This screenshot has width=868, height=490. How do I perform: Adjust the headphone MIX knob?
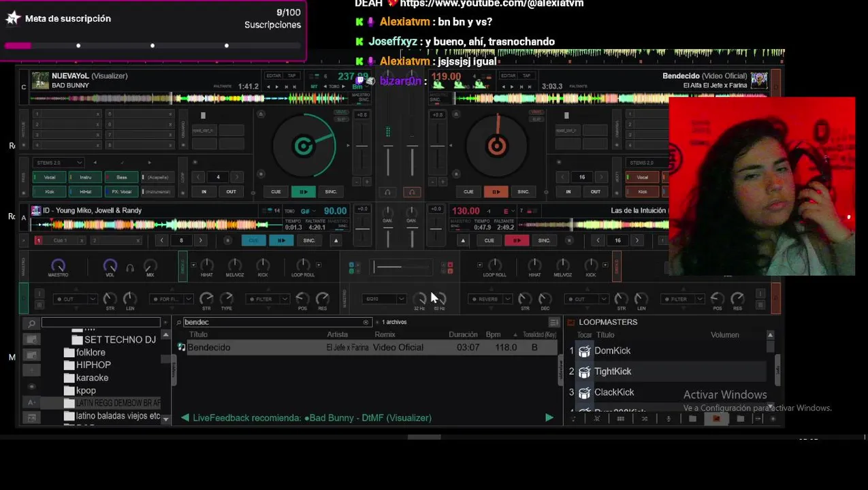150,265
